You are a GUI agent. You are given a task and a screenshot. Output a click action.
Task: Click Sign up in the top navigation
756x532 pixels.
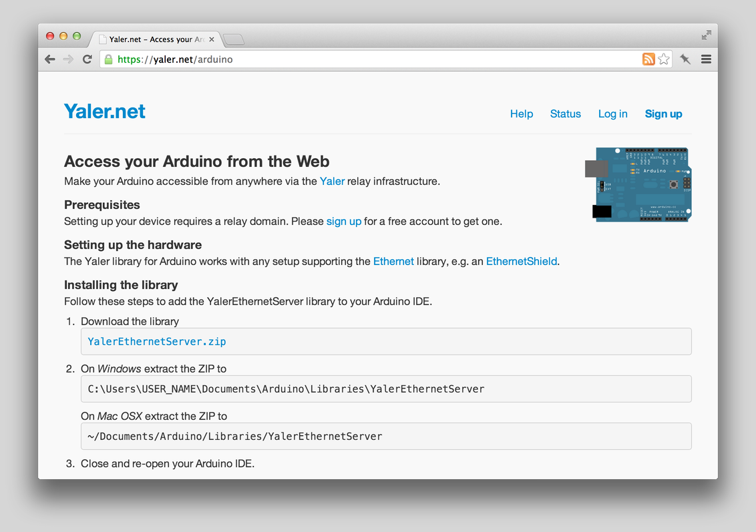coord(663,113)
